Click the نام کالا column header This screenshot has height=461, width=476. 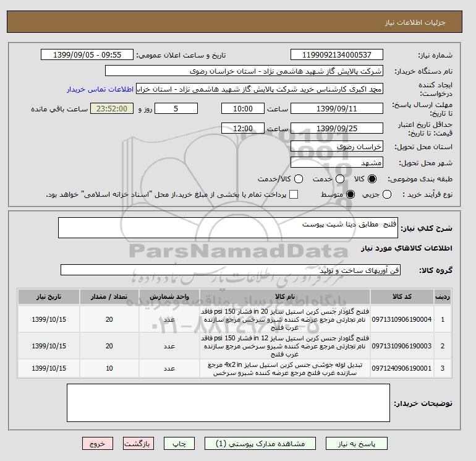(285, 296)
